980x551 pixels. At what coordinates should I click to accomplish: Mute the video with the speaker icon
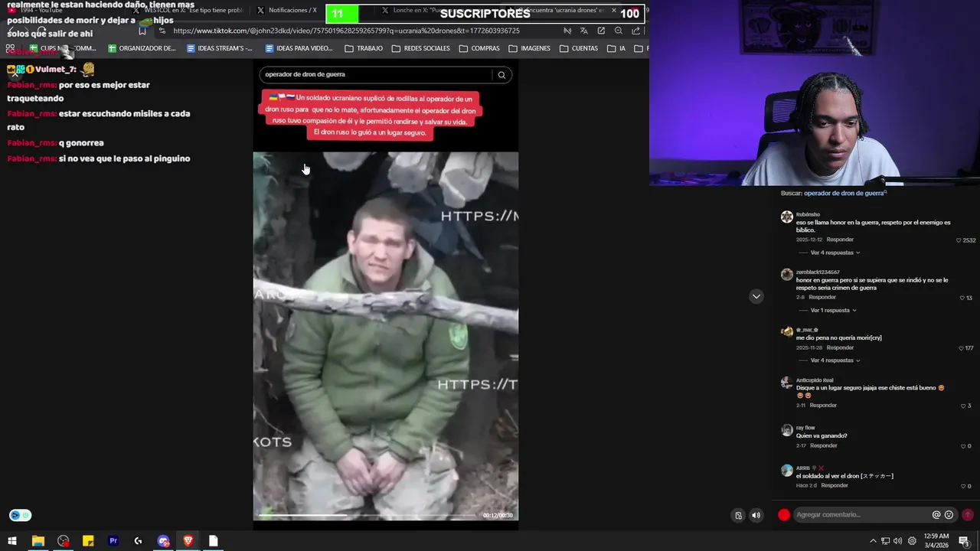pyautogui.click(x=756, y=515)
